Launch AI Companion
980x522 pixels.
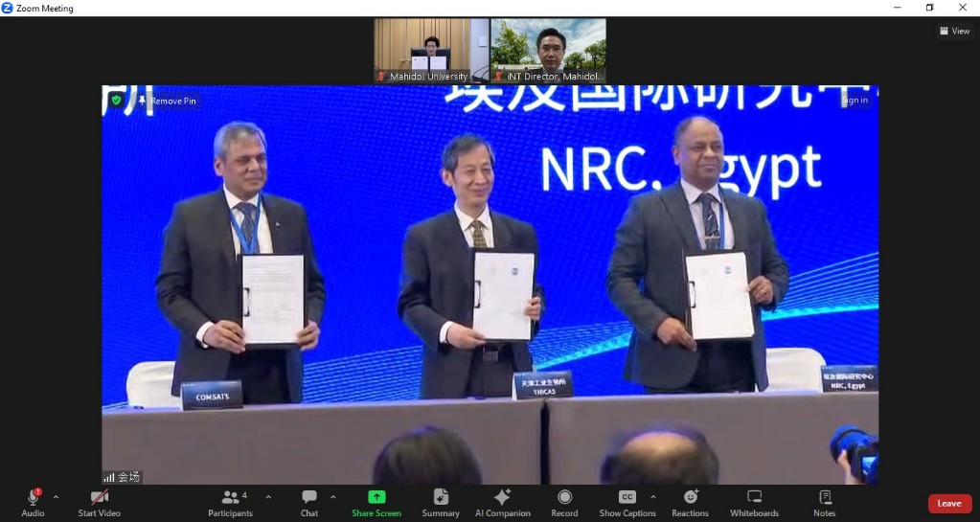coord(503,503)
